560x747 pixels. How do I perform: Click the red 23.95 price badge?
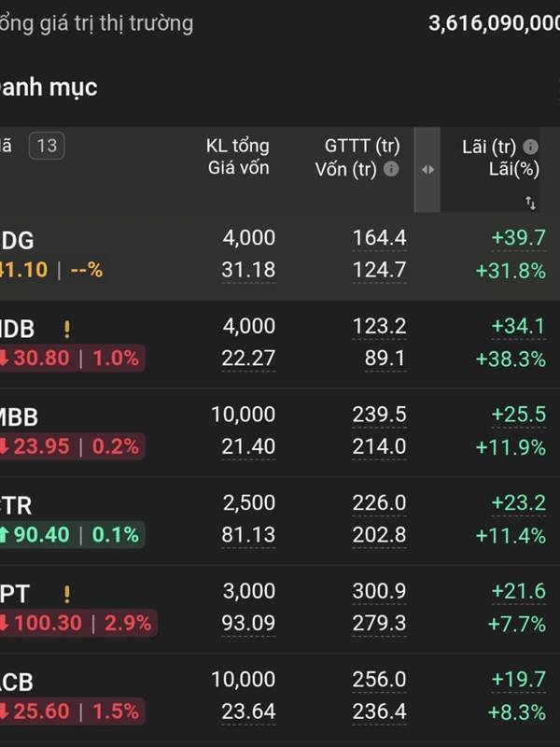71,446
